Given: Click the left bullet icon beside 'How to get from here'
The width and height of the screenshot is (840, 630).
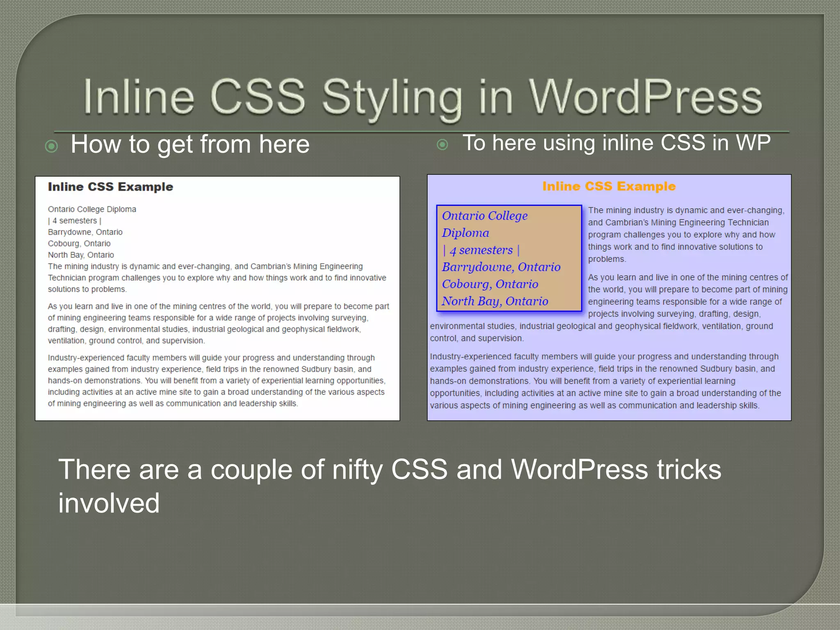Looking at the screenshot, I should click(x=51, y=146).
